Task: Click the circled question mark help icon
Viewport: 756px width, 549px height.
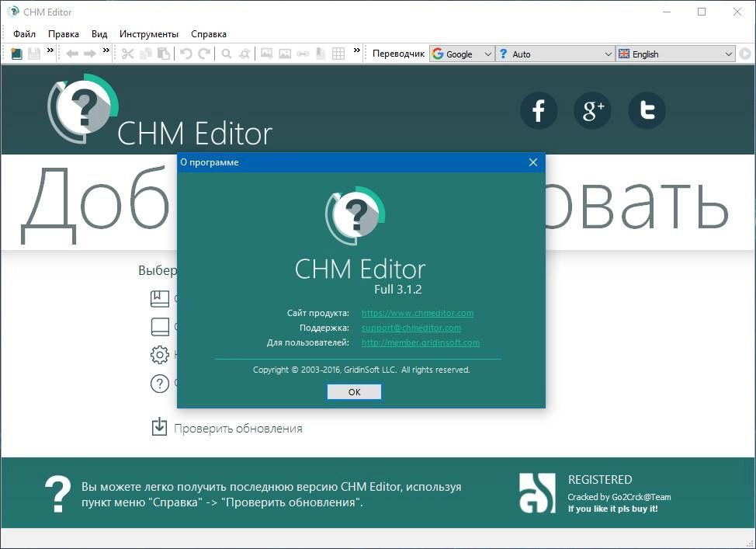Action: (x=160, y=384)
